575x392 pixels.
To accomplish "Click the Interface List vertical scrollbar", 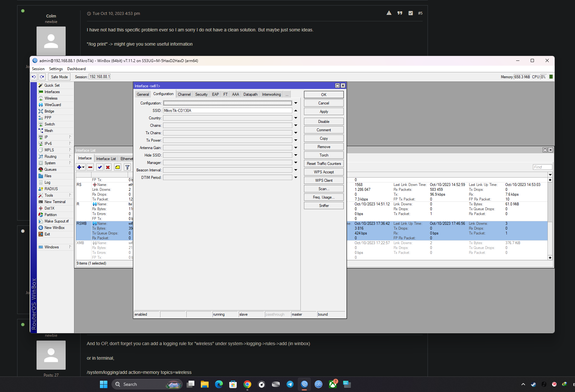I will click(550, 219).
